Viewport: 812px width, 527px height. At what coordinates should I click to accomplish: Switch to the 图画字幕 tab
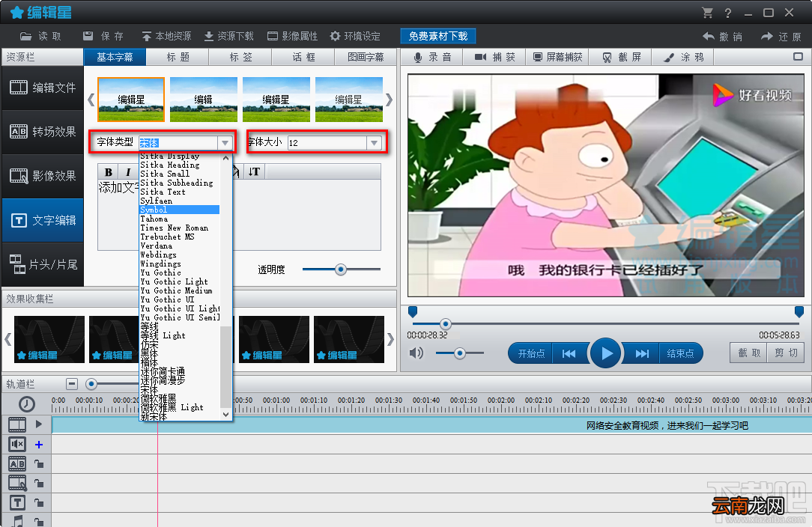[x=366, y=57]
